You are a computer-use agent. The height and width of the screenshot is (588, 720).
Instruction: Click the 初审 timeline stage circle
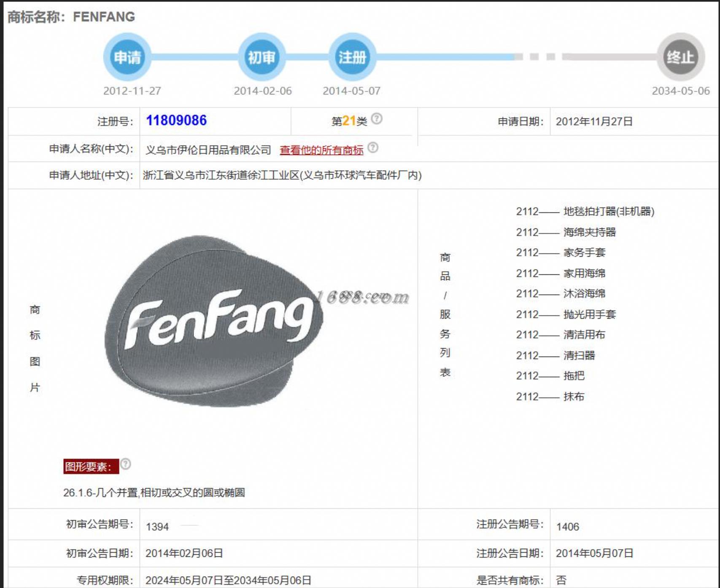(262, 57)
